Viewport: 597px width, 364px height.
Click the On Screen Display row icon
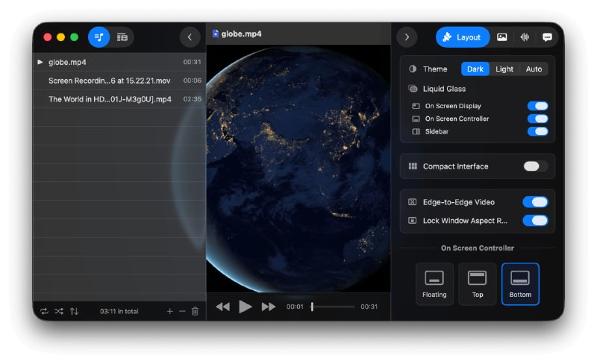(416, 106)
